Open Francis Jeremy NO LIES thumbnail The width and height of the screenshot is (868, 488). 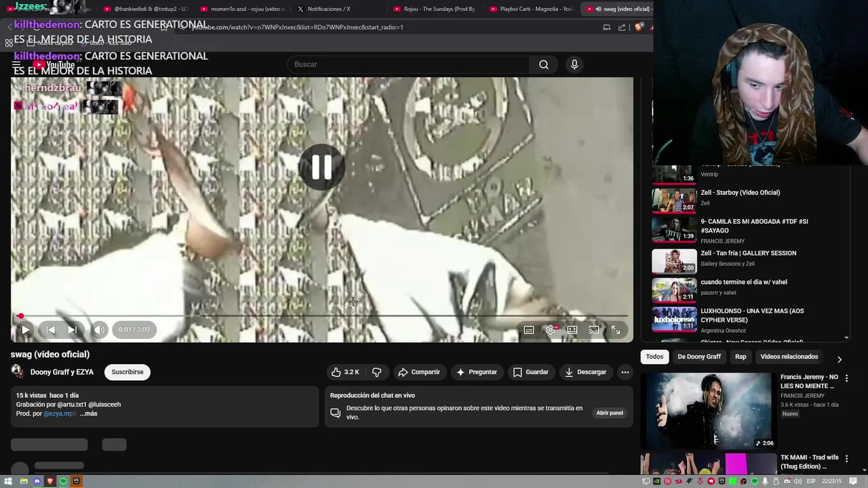[x=708, y=411]
